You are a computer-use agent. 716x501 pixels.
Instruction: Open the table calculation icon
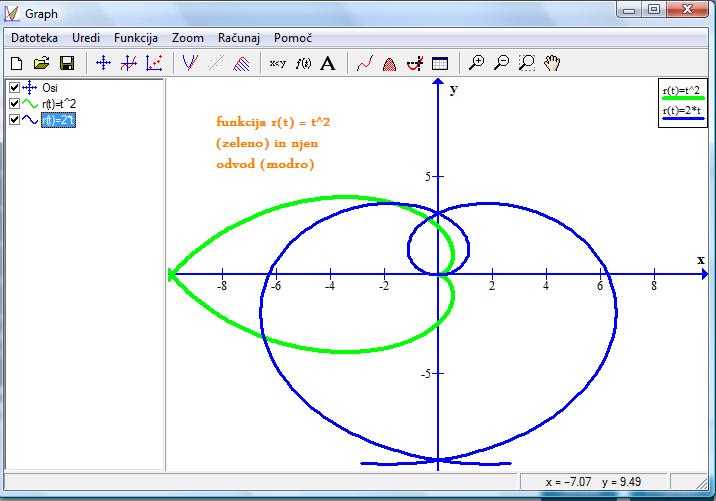coord(440,63)
